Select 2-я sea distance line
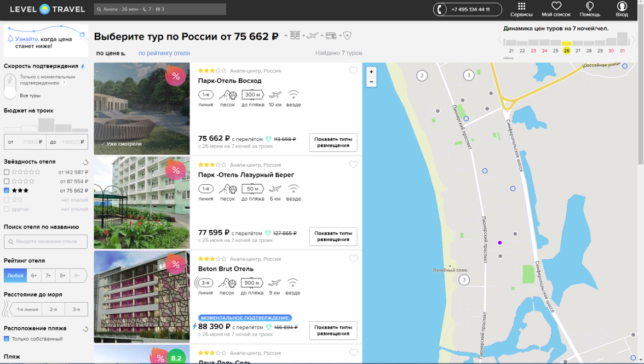 point(54,309)
